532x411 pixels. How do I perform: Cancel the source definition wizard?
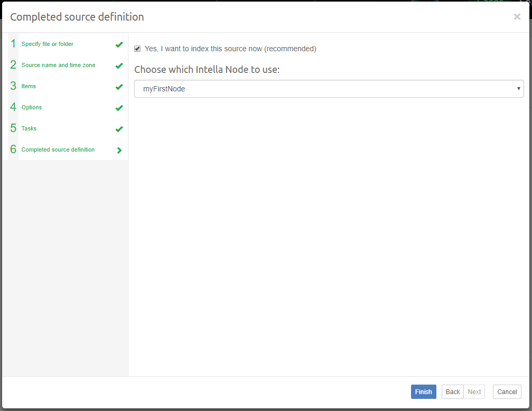click(507, 391)
